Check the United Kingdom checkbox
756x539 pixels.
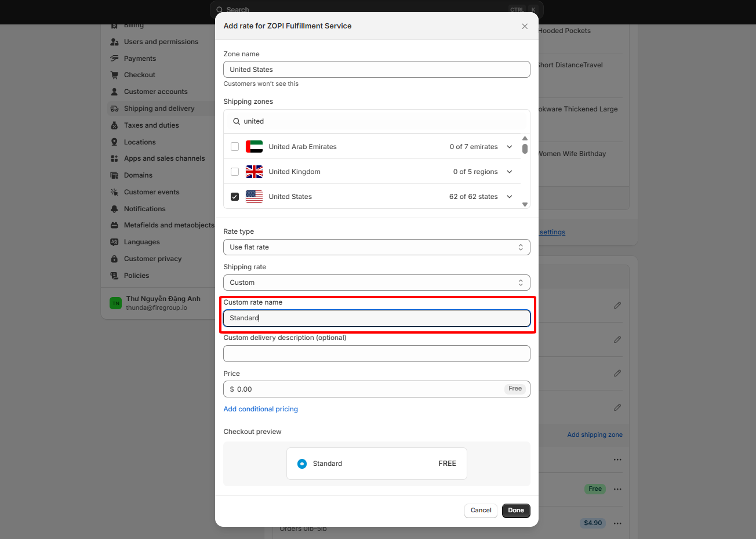(235, 172)
